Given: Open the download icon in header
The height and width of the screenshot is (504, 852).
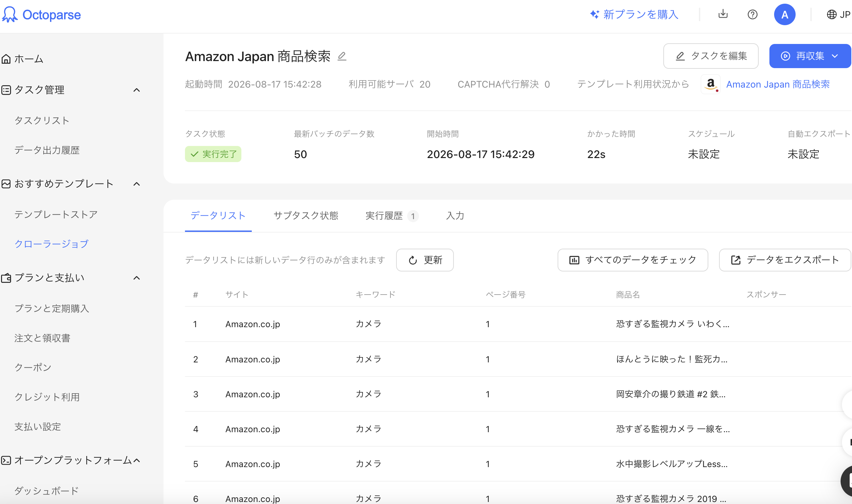Looking at the screenshot, I should click(723, 14).
